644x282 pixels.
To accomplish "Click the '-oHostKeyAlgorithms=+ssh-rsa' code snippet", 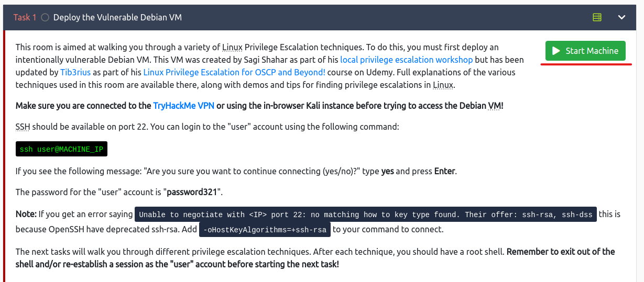I will [x=265, y=229].
